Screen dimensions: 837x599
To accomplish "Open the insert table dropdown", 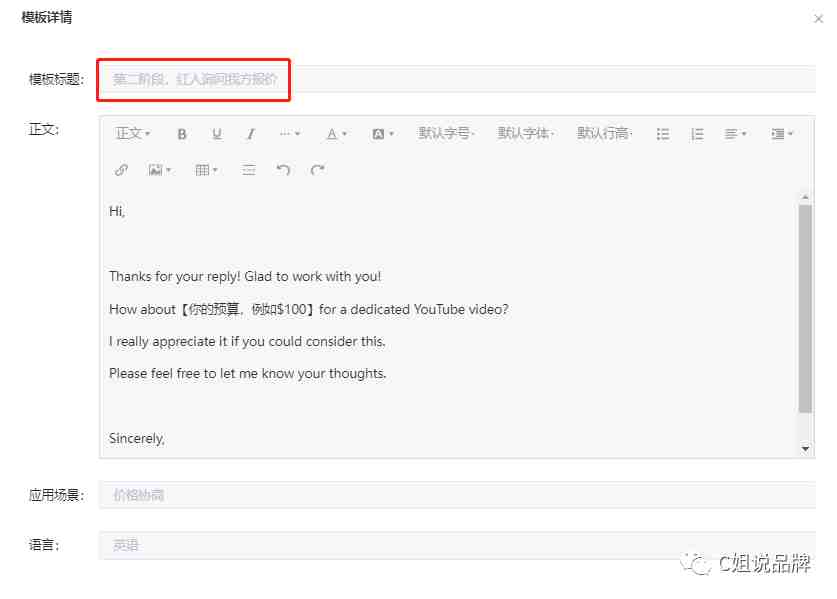I will [206, 170].
